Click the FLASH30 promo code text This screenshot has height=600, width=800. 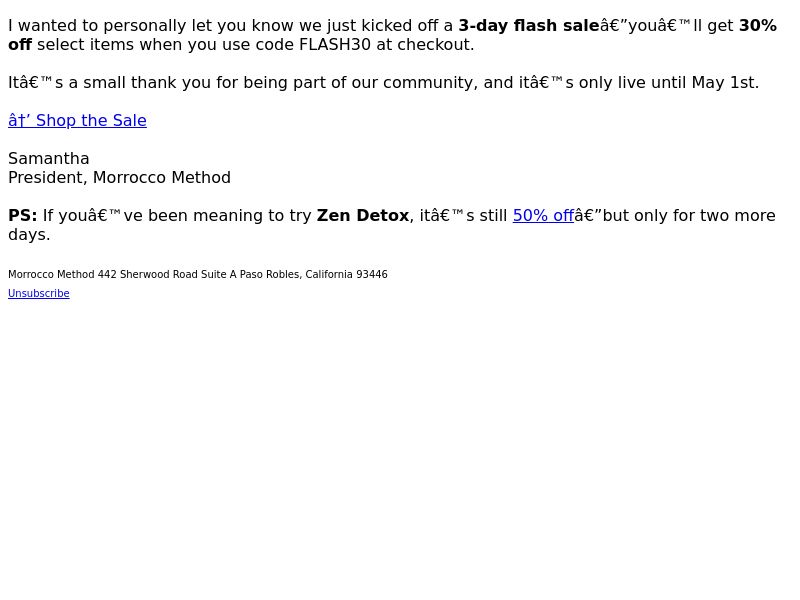coord(335,45)
